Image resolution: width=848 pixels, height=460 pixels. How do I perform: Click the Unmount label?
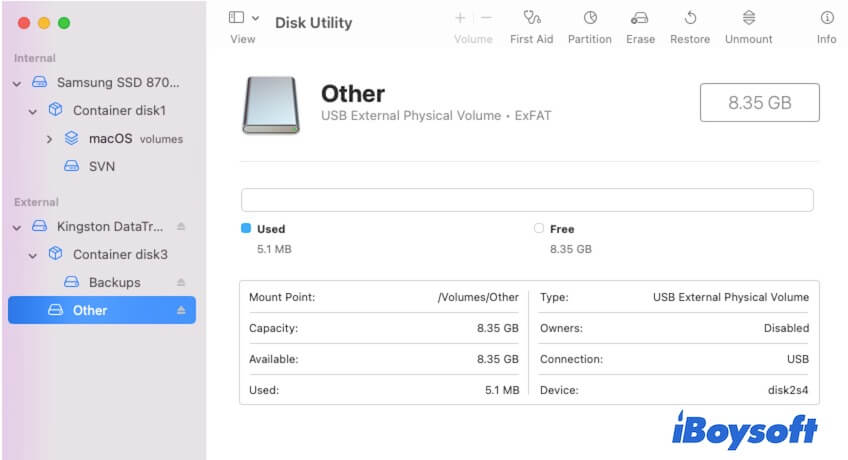point(748,39)
